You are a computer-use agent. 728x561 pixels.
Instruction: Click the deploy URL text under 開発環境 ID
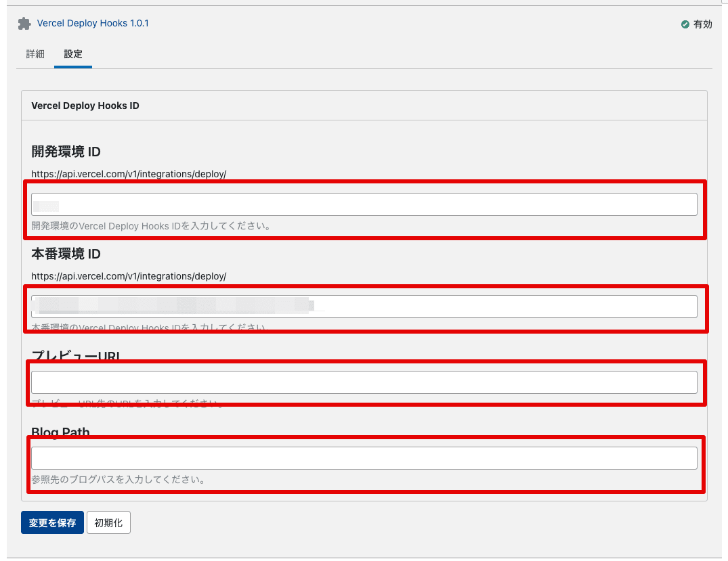(129, 174)
